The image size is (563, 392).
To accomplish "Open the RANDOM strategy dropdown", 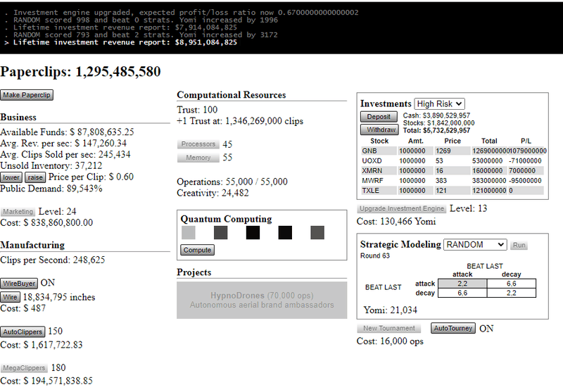I will point(476,245).
